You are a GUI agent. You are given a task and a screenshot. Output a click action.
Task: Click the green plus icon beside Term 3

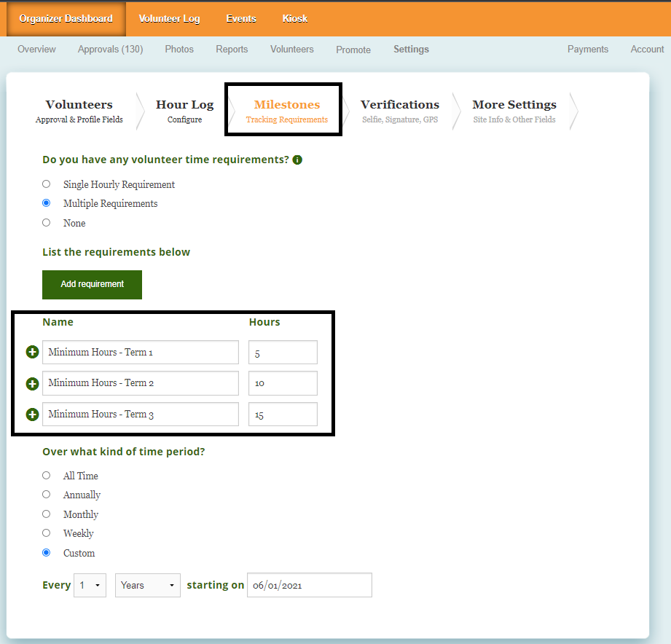click(x=33, y=415)
